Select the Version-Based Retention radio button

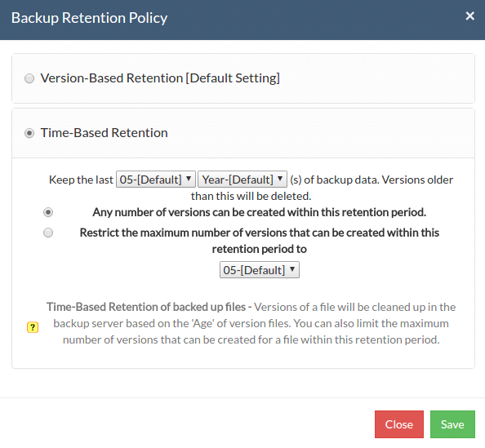(x=29, y=78)
